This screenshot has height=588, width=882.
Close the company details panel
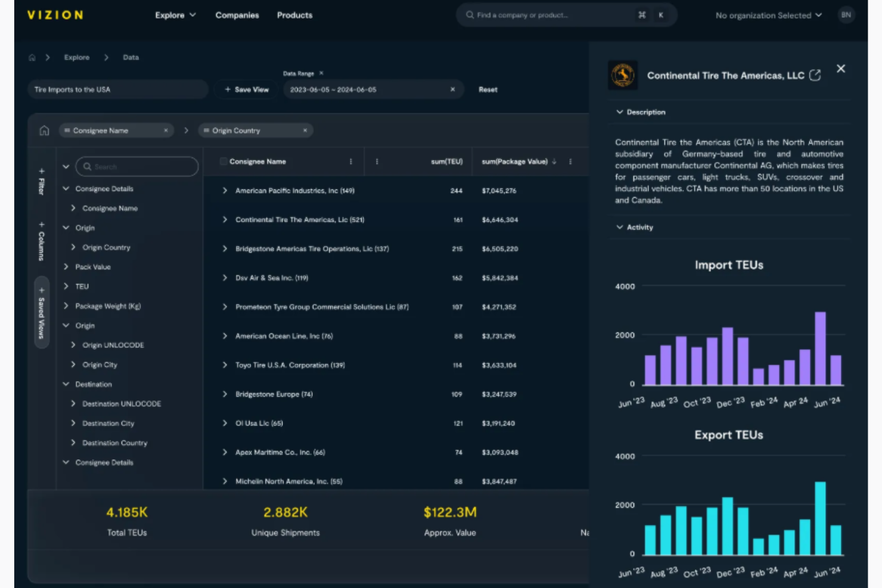point(841,69)
